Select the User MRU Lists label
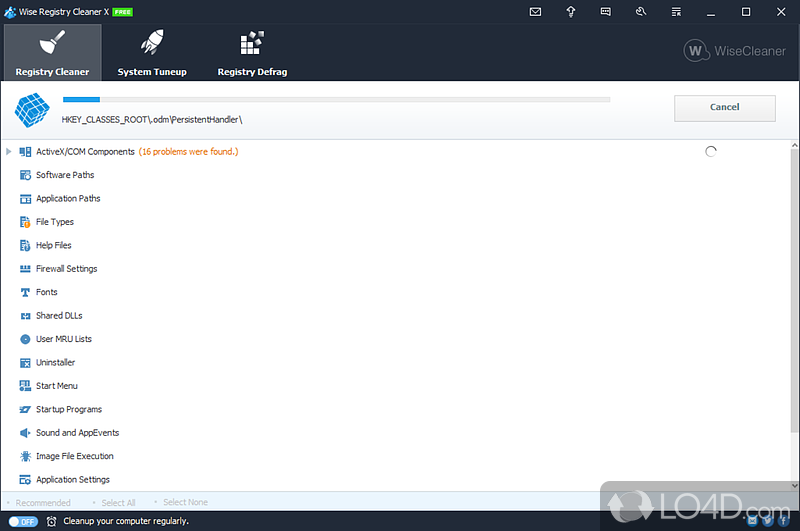 point(64,339)
